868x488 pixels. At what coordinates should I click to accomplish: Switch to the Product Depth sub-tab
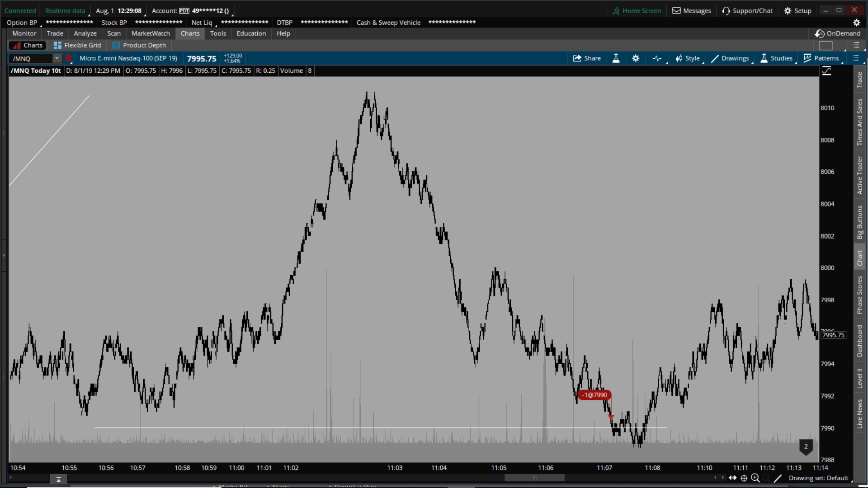[x=139, y=45]
